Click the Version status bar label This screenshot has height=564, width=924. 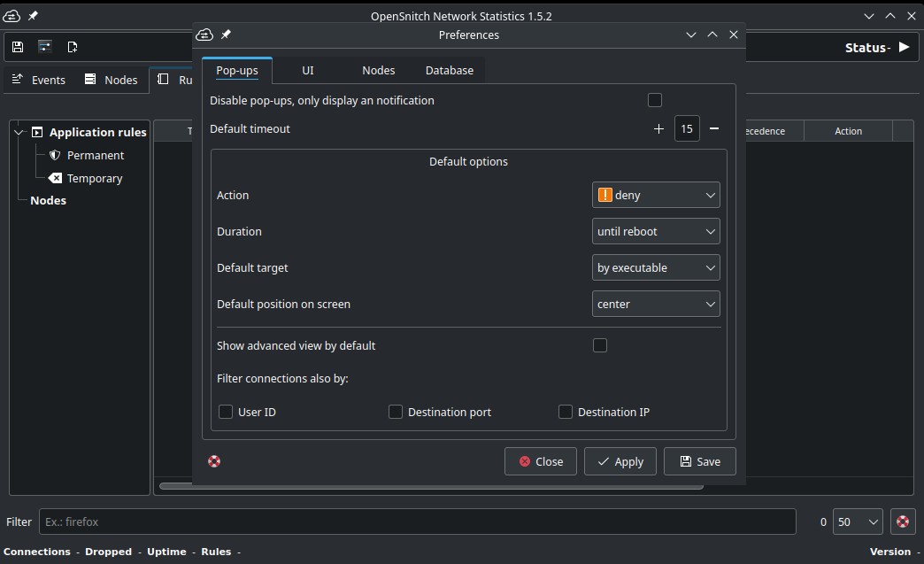890,552
